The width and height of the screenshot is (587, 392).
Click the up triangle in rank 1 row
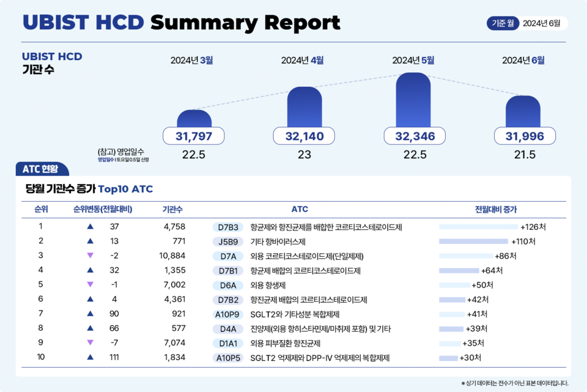(90, 227)
